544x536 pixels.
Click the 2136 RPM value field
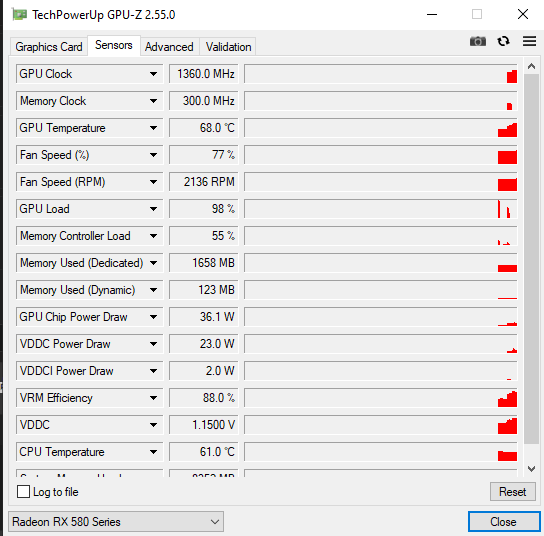[204, 182]
